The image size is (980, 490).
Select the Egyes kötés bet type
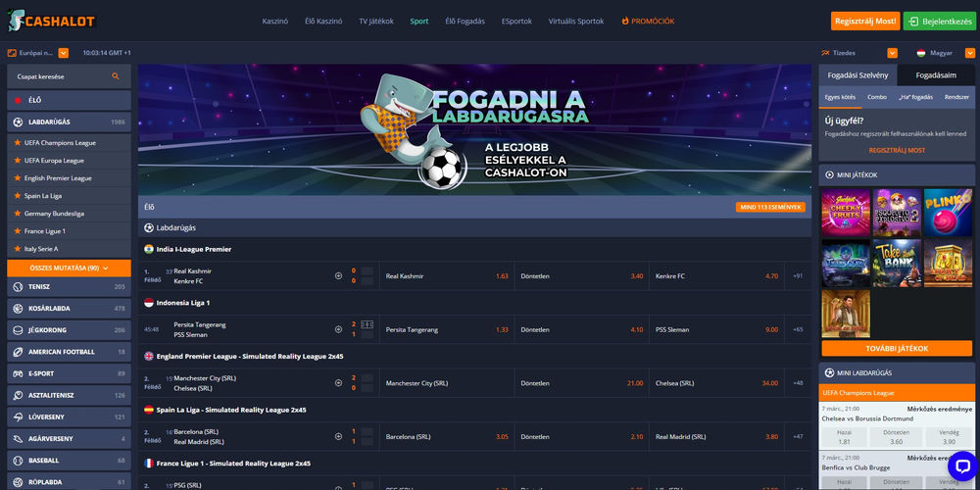[x=840, y=97]
